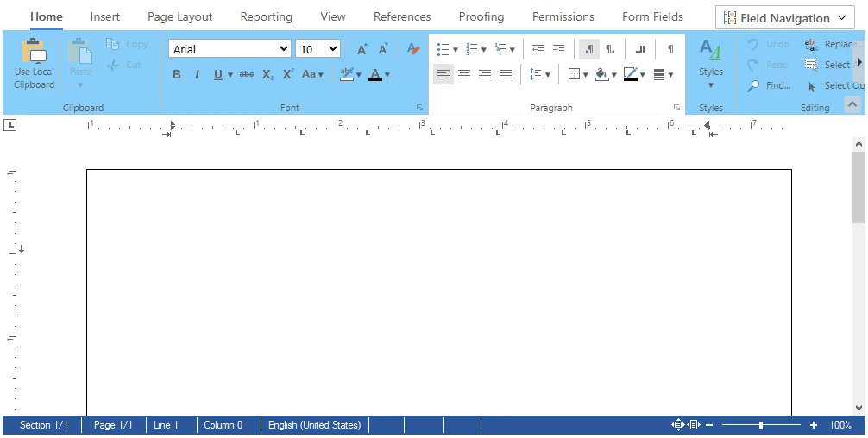
Task: Collapse the ribbon with the up chevron
Action: coord(852,104)
